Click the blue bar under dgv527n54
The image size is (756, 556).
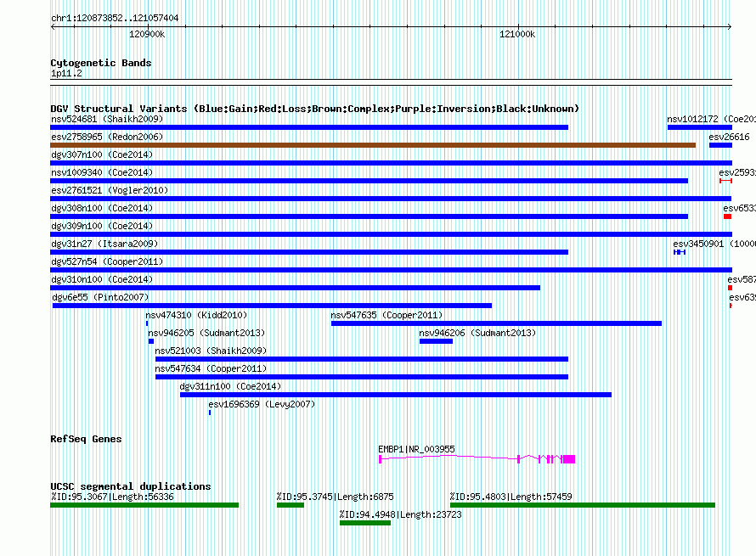coord(391,270)
